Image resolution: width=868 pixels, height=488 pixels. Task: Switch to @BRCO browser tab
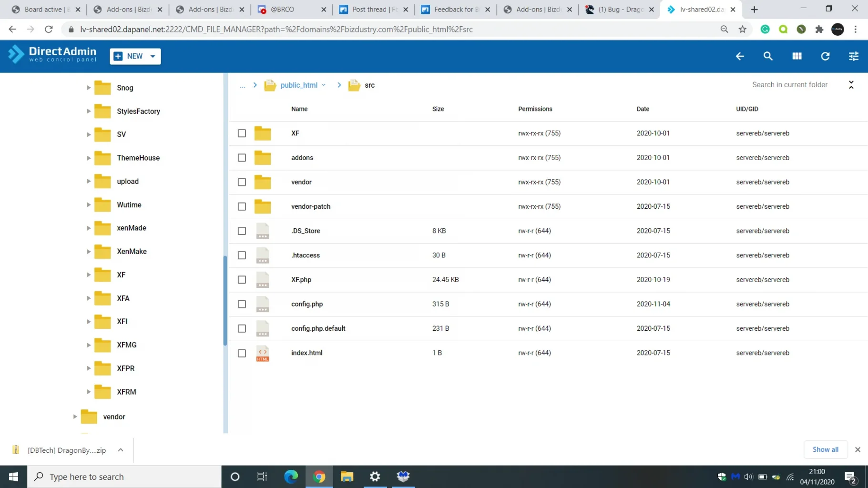(292, 10)
